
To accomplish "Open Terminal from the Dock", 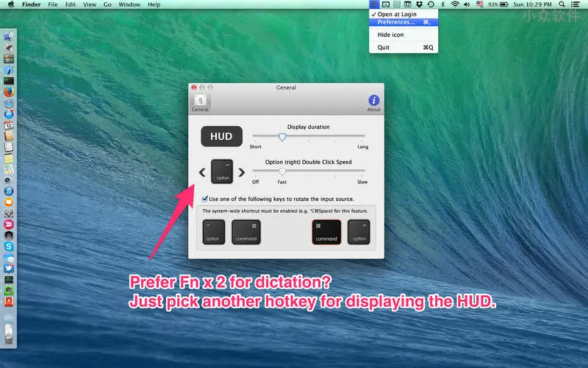I will pyautogui.click(x=9, y=81).
